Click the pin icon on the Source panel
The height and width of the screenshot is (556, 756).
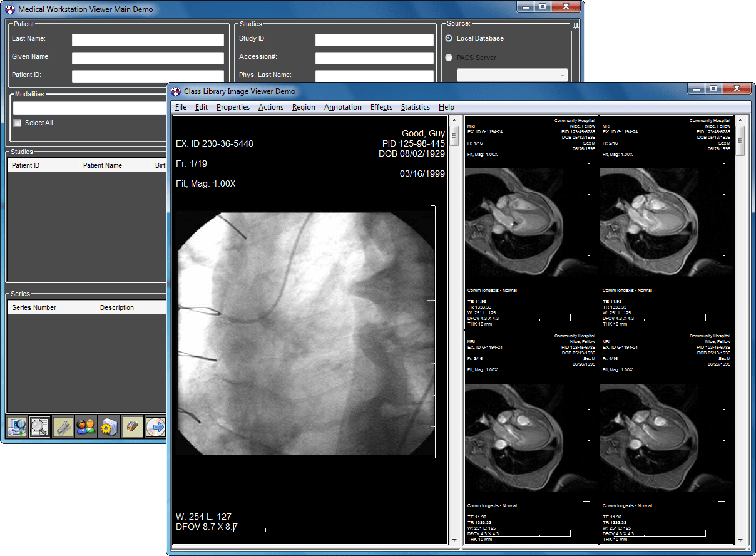576,26
